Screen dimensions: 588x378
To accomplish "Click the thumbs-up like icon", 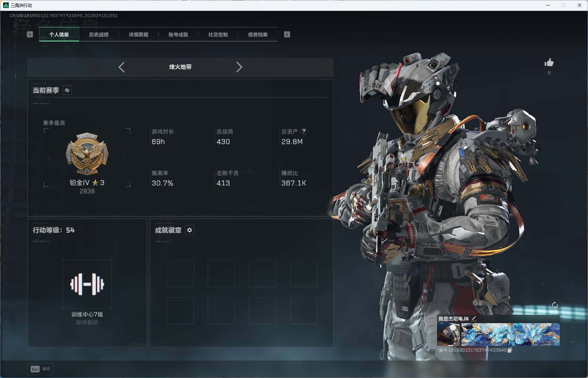I will coord(549,63).
